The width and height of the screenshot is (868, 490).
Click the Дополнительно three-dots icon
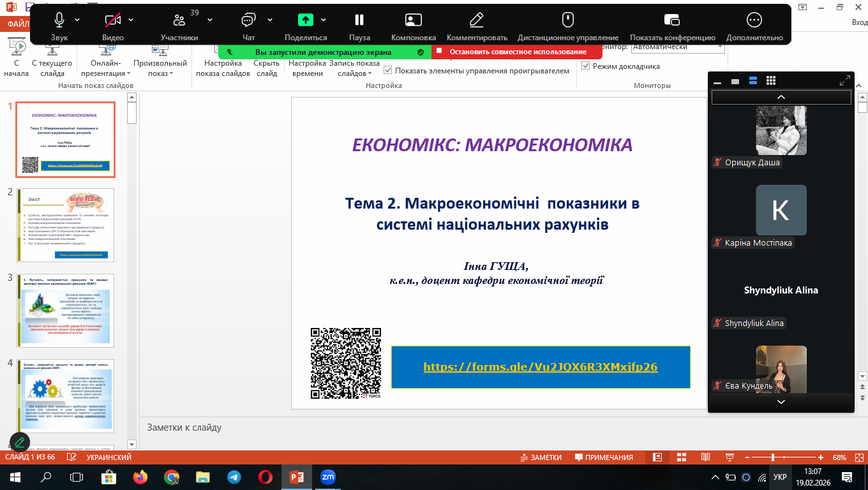click(x=754, y=20)
